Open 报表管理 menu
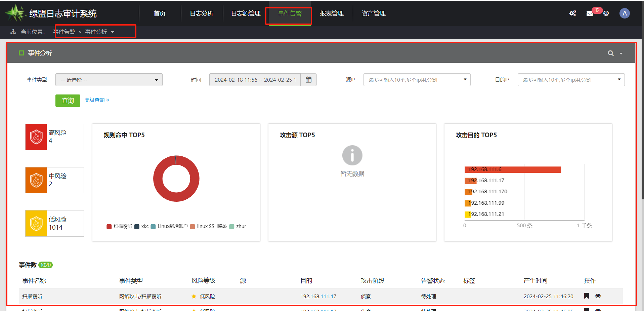644x311 pixels. click(x=332, y=13)
